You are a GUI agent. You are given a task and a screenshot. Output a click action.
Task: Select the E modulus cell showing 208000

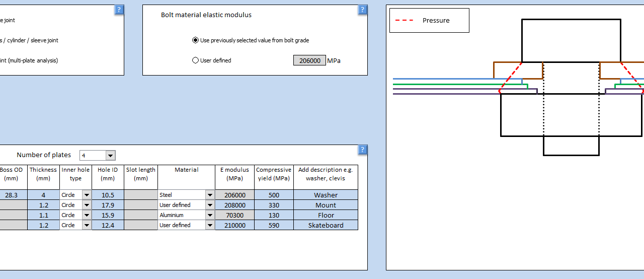pos(235,205)
